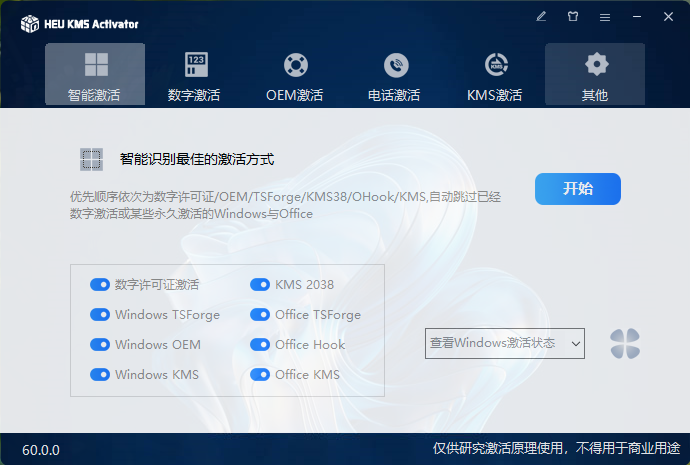Click the KMS激活 circular icon
This screenshot has height=465, width=690.
tap(495, 65)
